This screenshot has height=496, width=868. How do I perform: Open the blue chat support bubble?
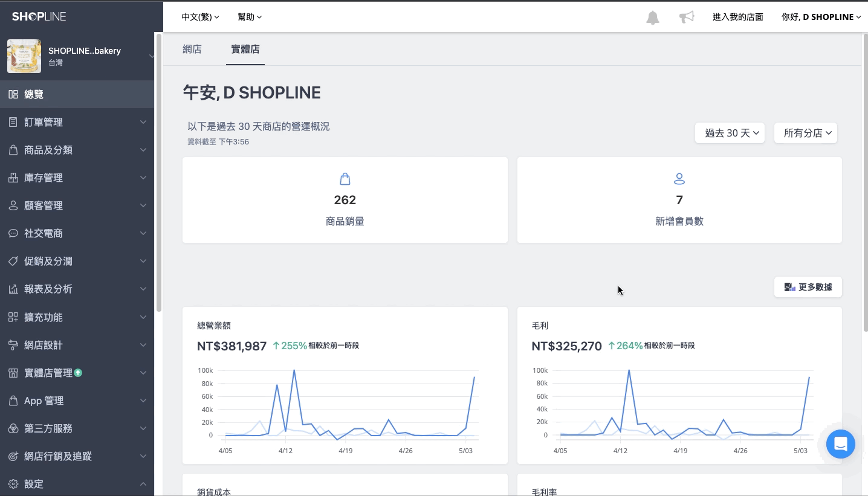click(840, 444)
